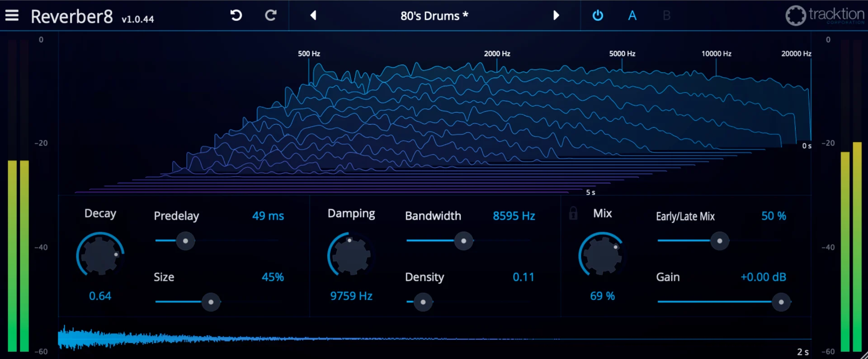Click the Predelay value 49 ms
The image size is (868, 359).
coord(268,216)
